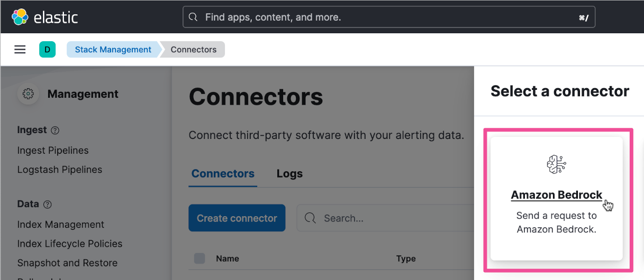The image size is (644, 280).
Task: Sort connectors by Name column header
Action: [228, 258]
